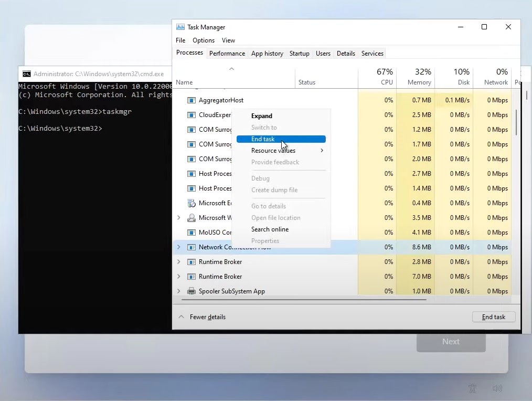Image resolution: width=532 pixels, height=401 pixels.
Task: Click the accessibility icon at the bottom right
Action: click(x=472, y=388)
